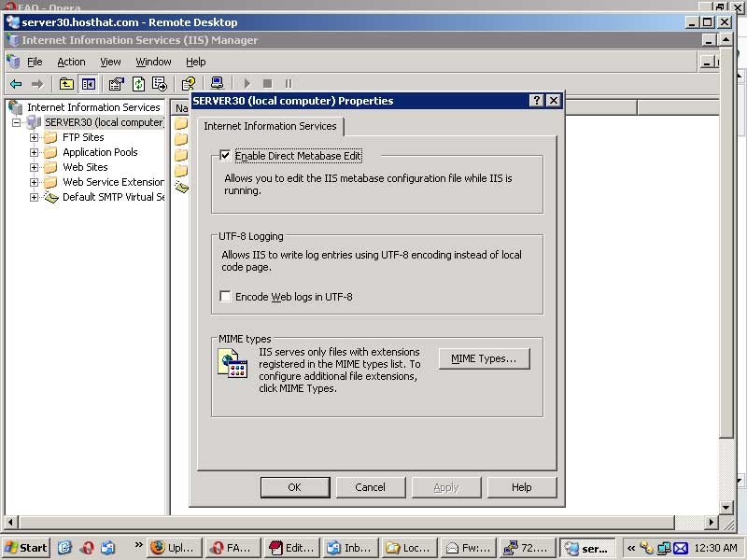Click the Stop item square icon
The height and width of the screenshot is (560, 747).
tap(268, 84)
